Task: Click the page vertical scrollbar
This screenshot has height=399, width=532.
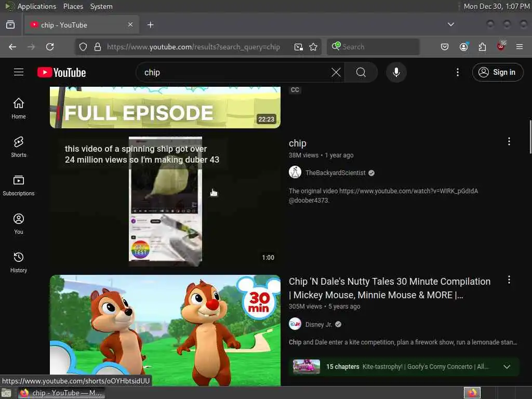Action: (x=530, y=137)
